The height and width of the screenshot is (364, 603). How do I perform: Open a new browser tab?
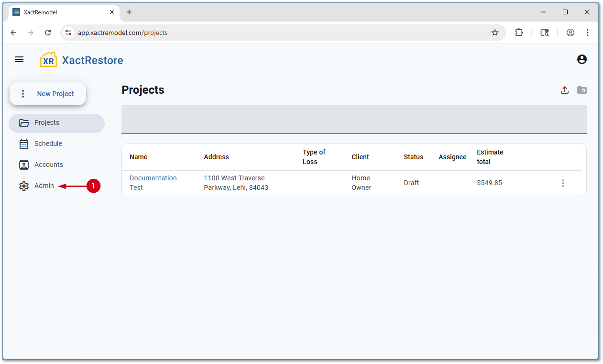(x=129, y=12)
